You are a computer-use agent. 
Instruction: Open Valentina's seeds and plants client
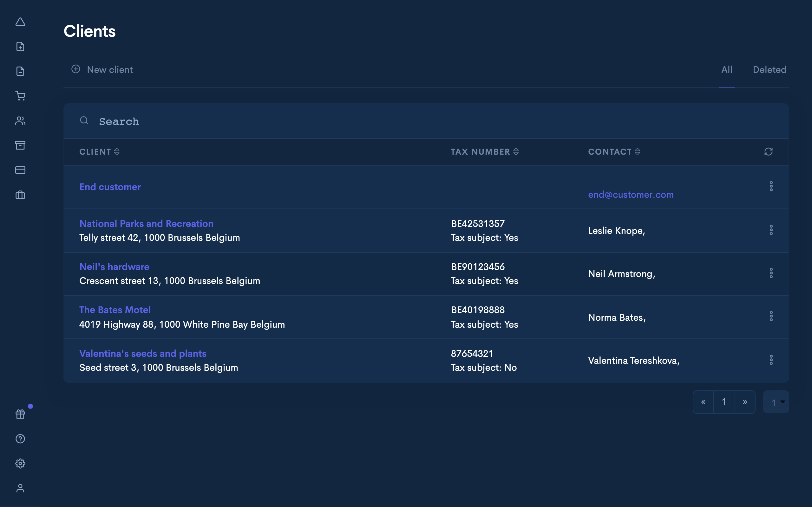point(143,353)
